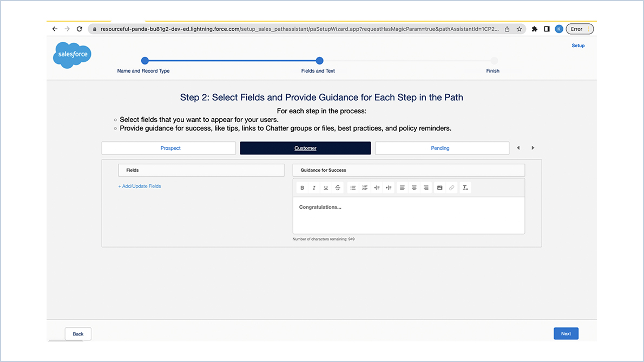Remove formatting from the guidance text

(465, 188)
